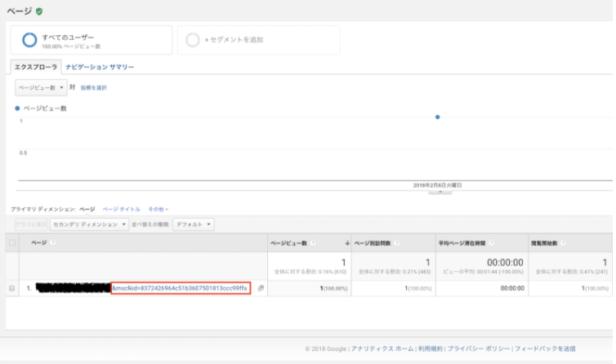Viewport: 616px width, 364px height.
Task: Click the msclkid page URL link
Action: 180,288
